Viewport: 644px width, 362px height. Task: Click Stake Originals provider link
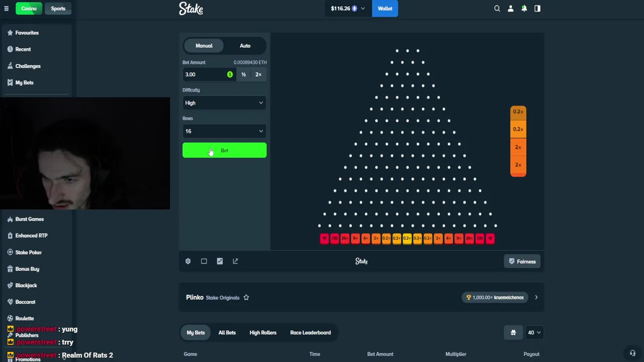pyautogui.click(x=222, y=298)
